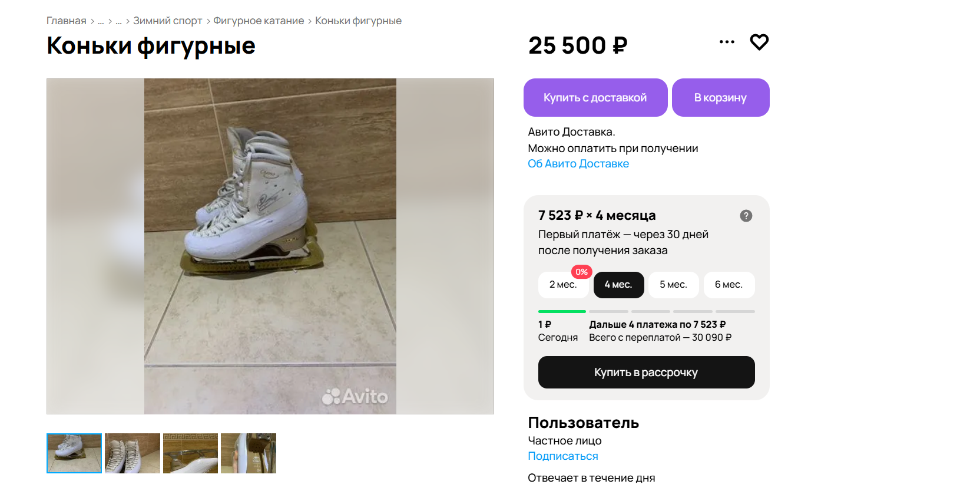Click the installment help question mark icon
The image size is (980, 494).
click(x=746, y=216)
